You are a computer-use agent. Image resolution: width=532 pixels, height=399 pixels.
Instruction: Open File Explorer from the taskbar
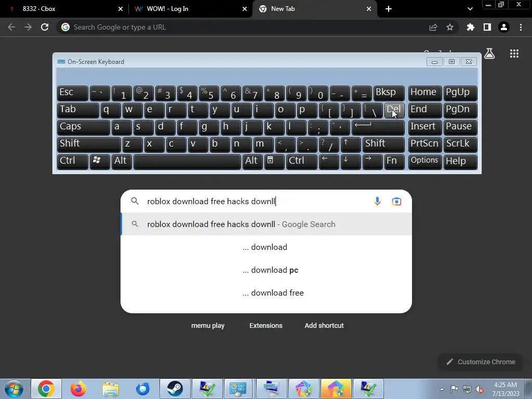point(111,389)
